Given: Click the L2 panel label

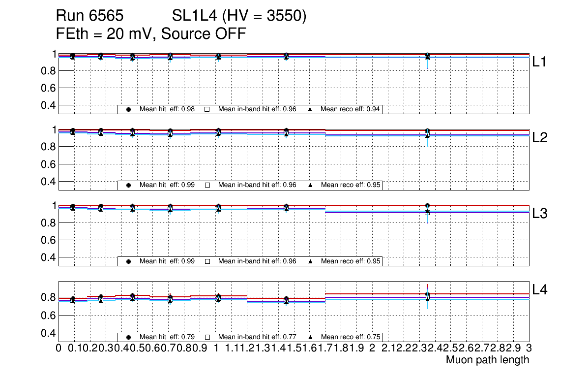Looking at the screenshot, I should click(x=540, y=138).
